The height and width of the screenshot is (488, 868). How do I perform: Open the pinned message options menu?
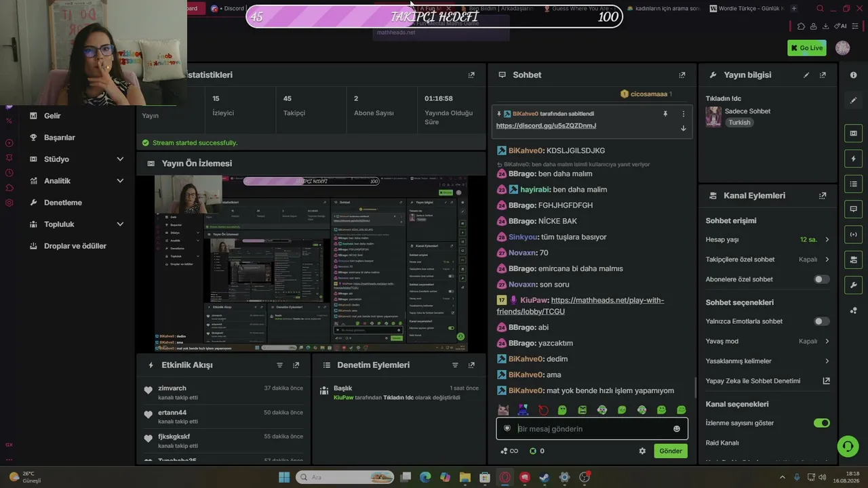pos(683,114)
